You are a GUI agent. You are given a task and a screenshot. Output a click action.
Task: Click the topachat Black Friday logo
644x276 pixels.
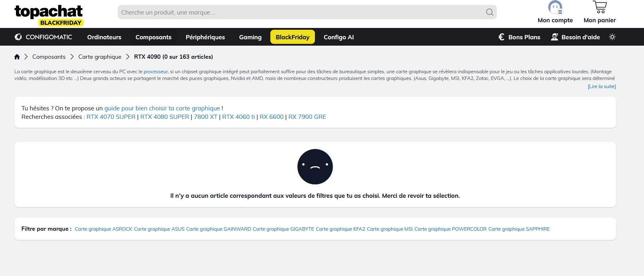click(x=49, y=15)
